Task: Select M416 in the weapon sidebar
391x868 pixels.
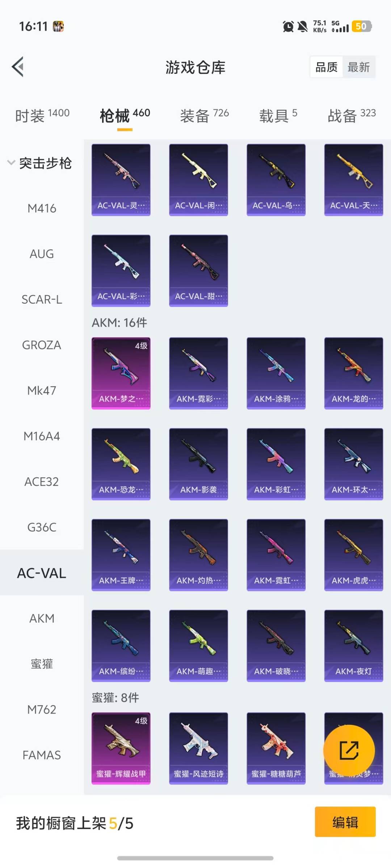Action: point(42,208)
